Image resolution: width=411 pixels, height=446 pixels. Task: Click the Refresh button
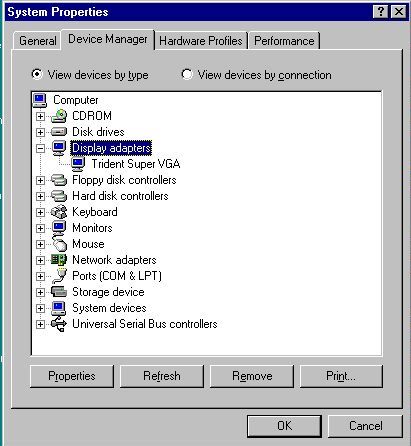click(x=162, y=376)
